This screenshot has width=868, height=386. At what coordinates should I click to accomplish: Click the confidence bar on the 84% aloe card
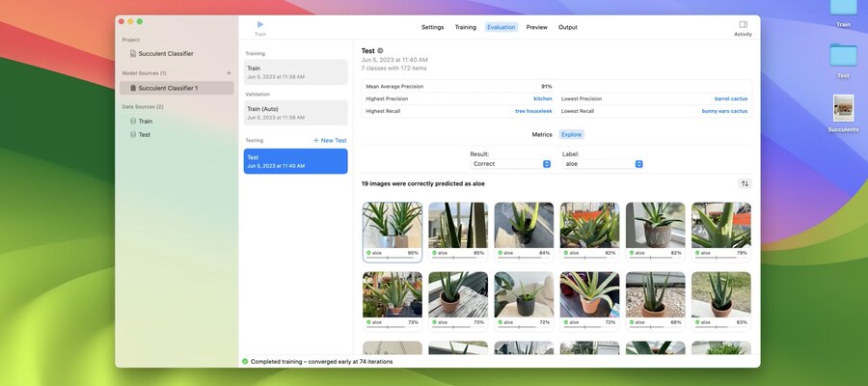point(524,258)
